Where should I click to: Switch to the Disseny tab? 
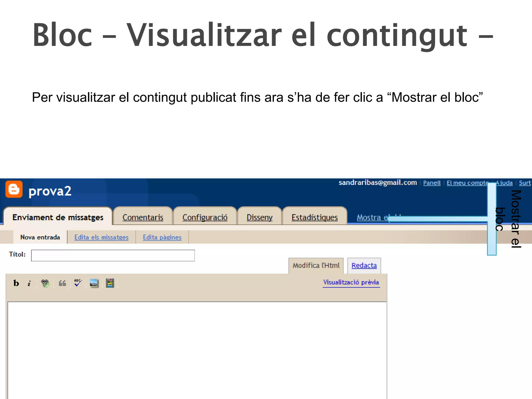coord(260,216)
